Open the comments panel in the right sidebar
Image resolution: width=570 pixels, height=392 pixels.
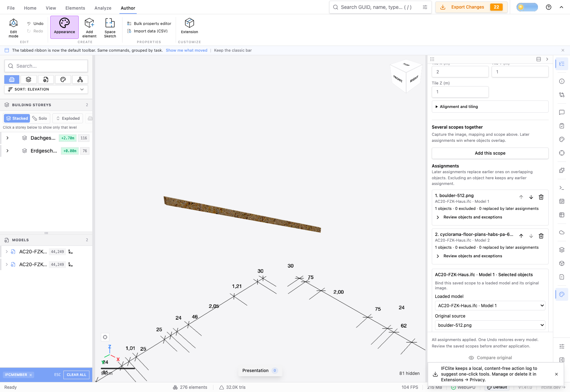(562, 112)
